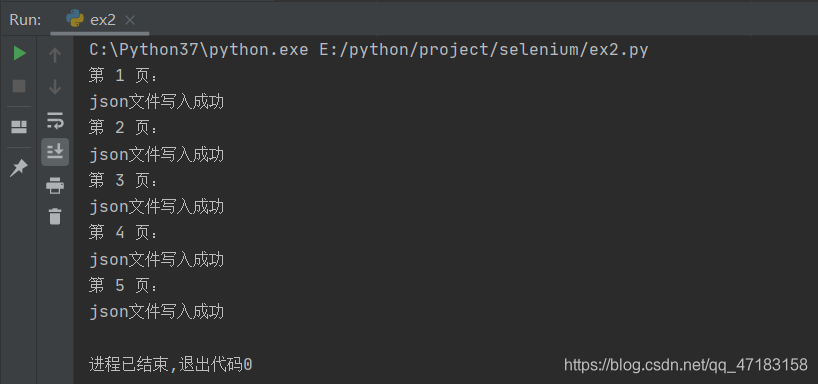Click the C:\Python37\python.exe command text
The image size is (818, 384).
tap(199, 50)
